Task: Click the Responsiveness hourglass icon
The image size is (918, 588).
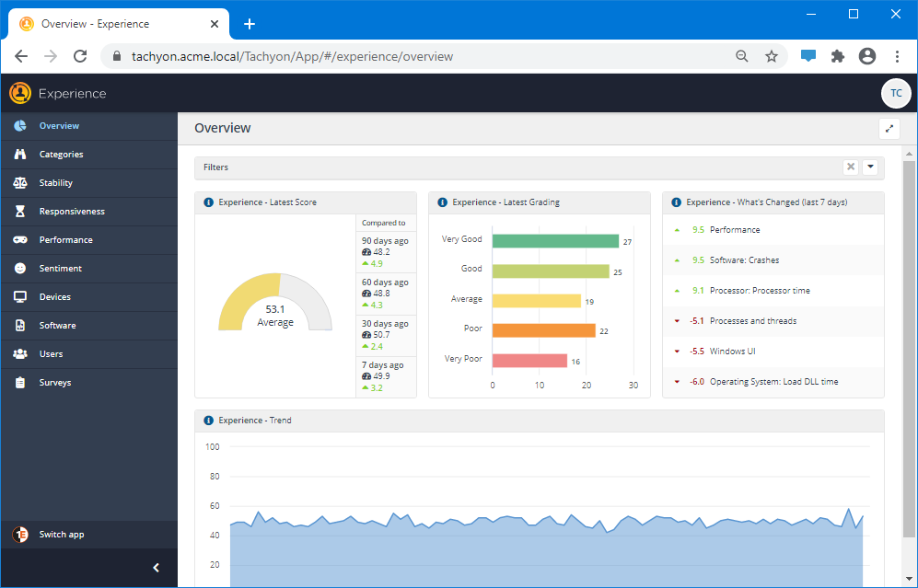Action: [x=20, y=212]
